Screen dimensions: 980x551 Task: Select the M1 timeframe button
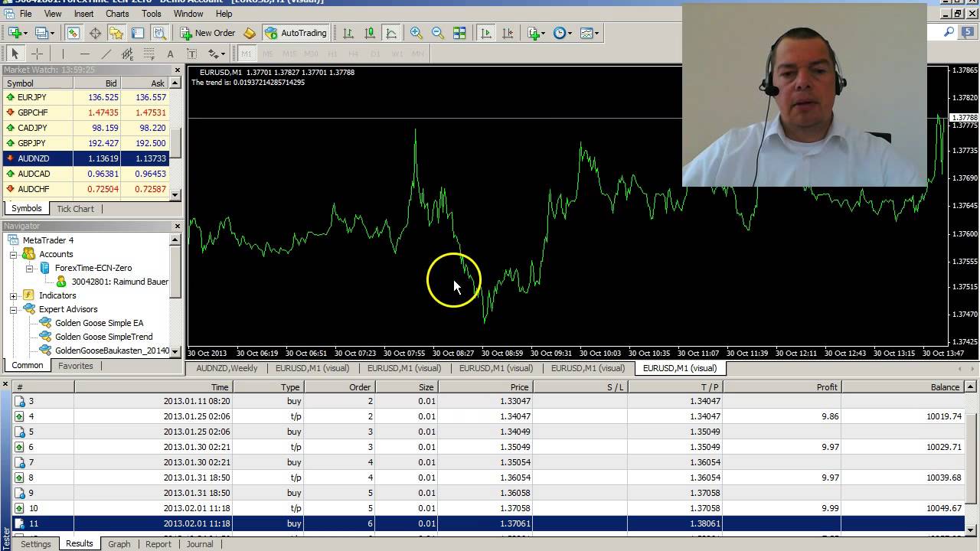(x=247, y=54)
